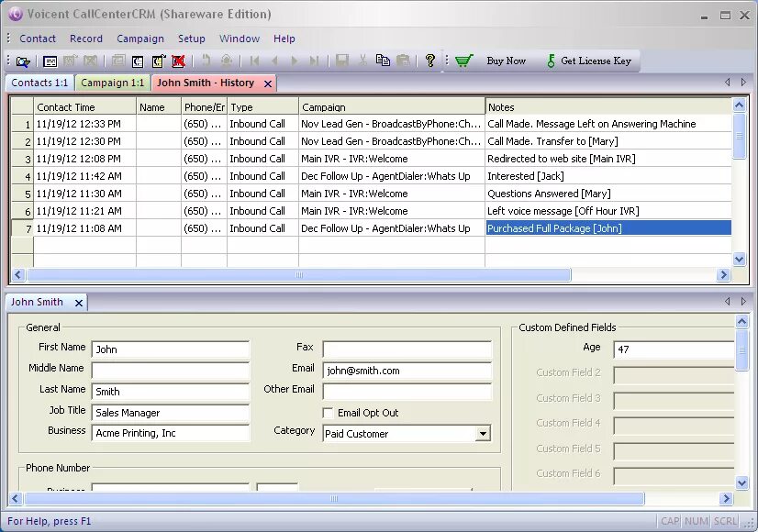Click the green shopping cart icon
This screenshot has height=532, width=758.
click(x=464, y=61)
